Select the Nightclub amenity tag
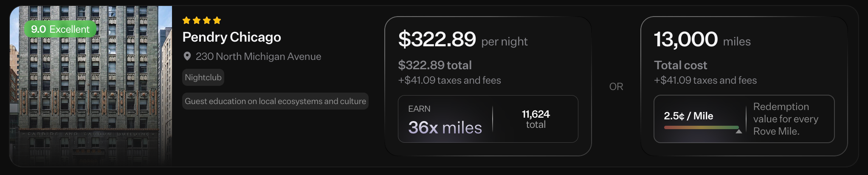This screenshot has height=175, width=868. click(x=203, y=77)
